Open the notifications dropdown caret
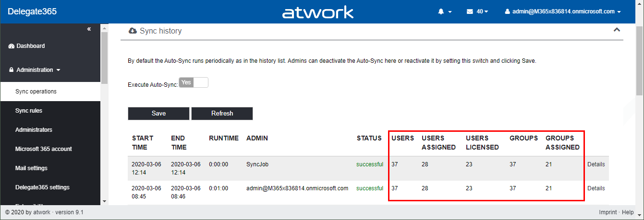644x220 pixels. point(450,12)
